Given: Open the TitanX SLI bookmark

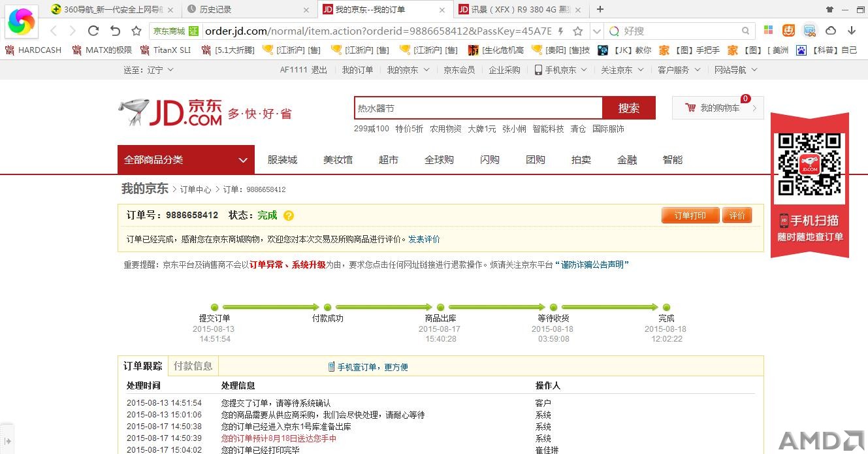Looking at the screenshot, I should (x=166, y=50).
